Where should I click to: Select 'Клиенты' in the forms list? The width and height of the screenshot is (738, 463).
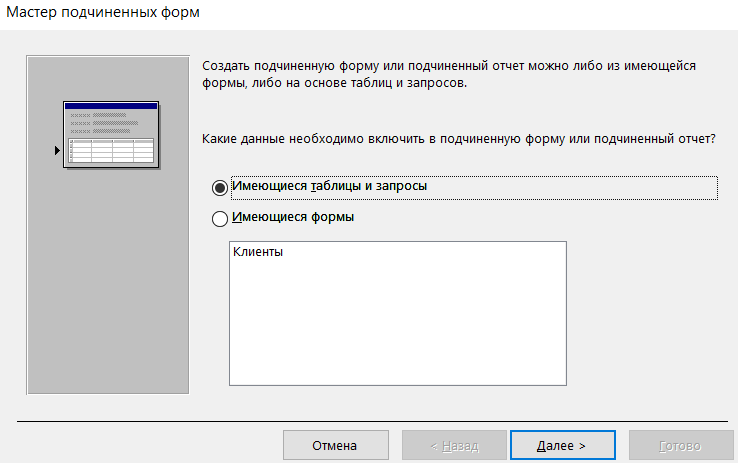258,252
